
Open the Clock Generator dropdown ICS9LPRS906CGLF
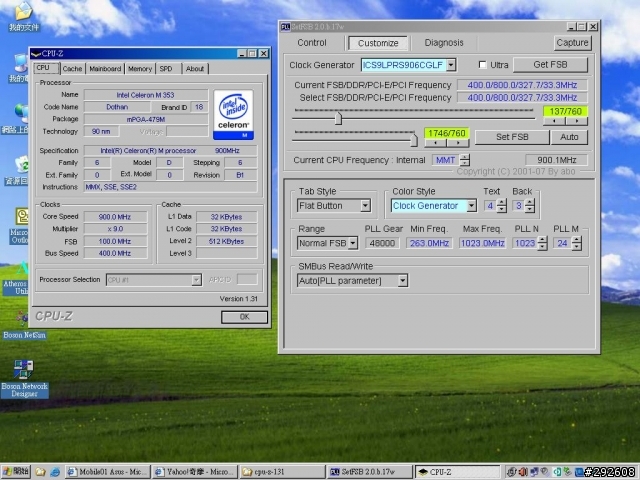pos(451,65)
